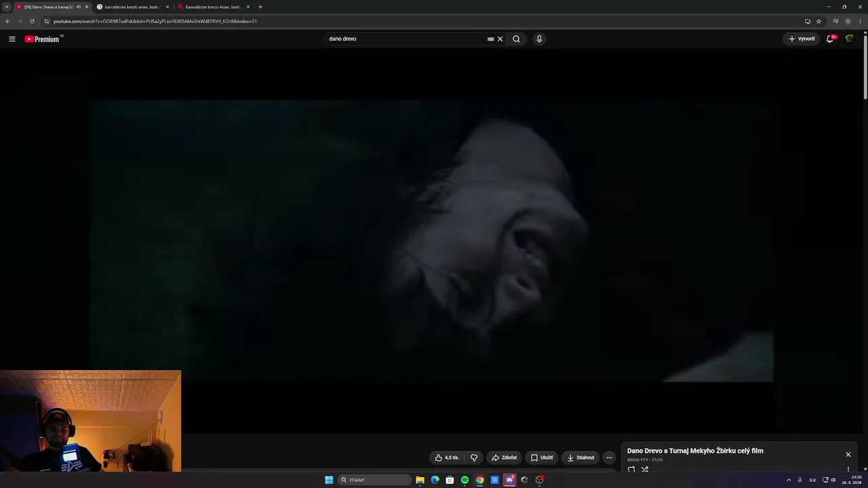Open the system tray microphone indicator
868x488 pixels.
coord(800,480)
